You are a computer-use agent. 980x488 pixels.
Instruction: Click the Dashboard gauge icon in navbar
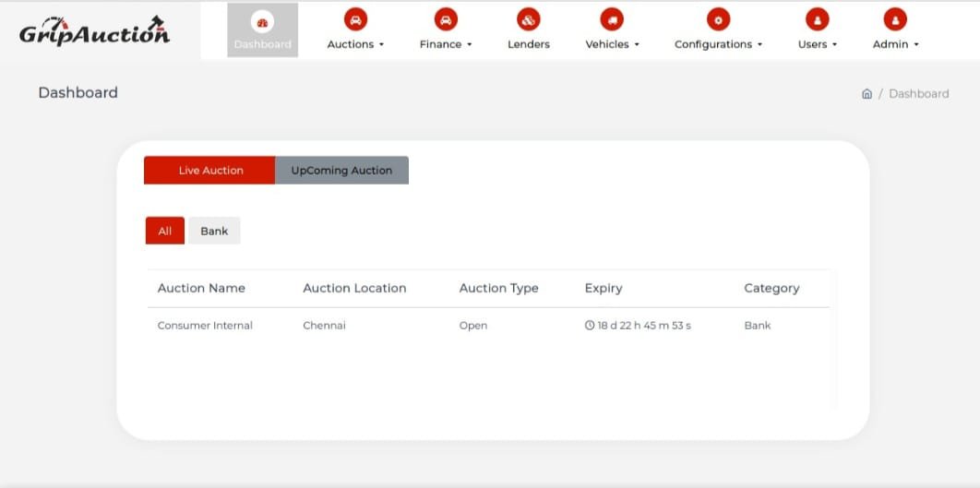(262, 21)
